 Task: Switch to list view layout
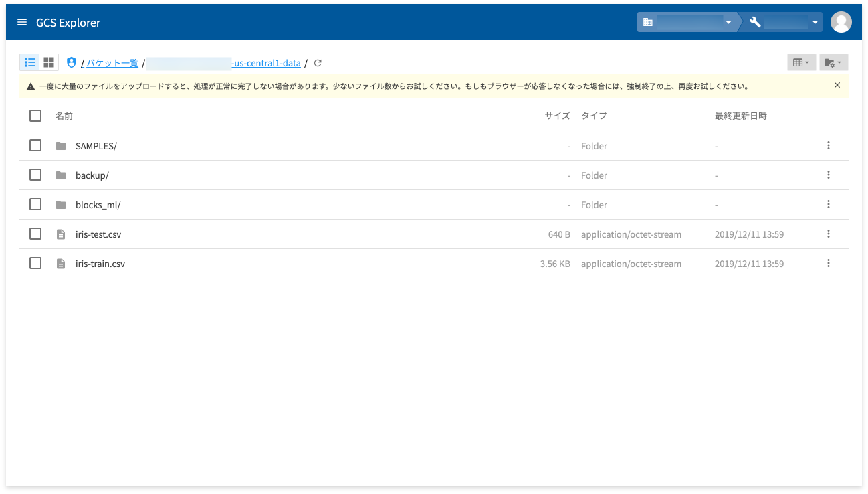point(30,62)
